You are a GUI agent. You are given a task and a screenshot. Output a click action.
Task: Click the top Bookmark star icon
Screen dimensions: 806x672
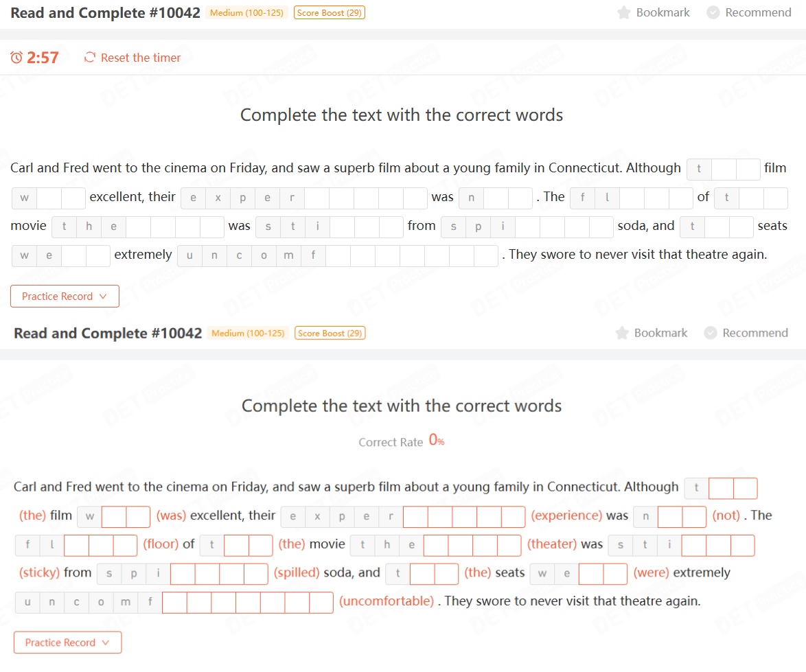tap(623, 12)
